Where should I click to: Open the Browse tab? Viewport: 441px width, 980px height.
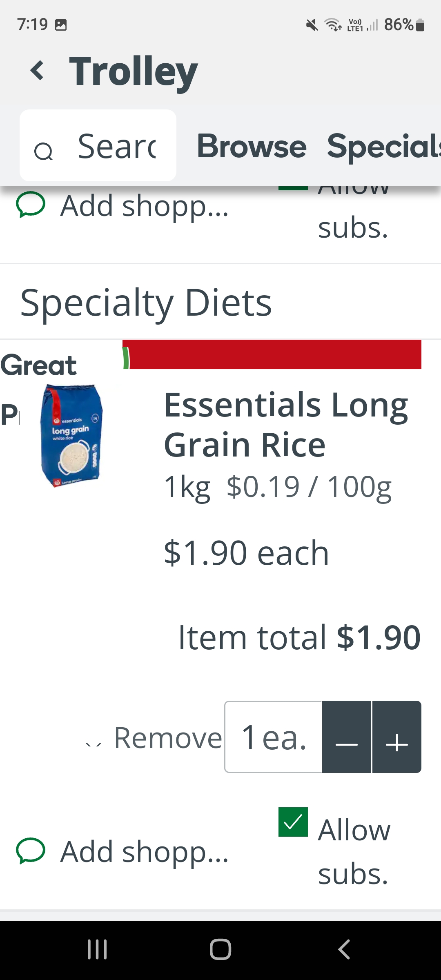pos(252,146)
